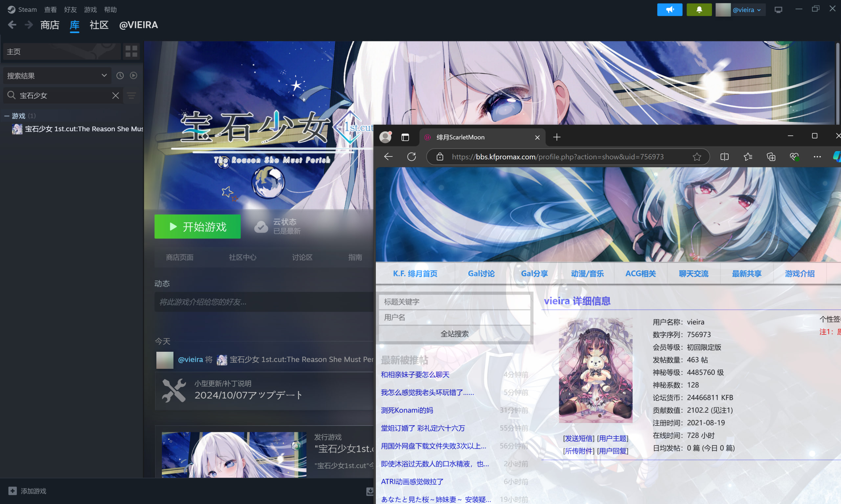Click into the 标题关键字 input field
The height and width of the screenshot is (504, 841).
[454, 302]
